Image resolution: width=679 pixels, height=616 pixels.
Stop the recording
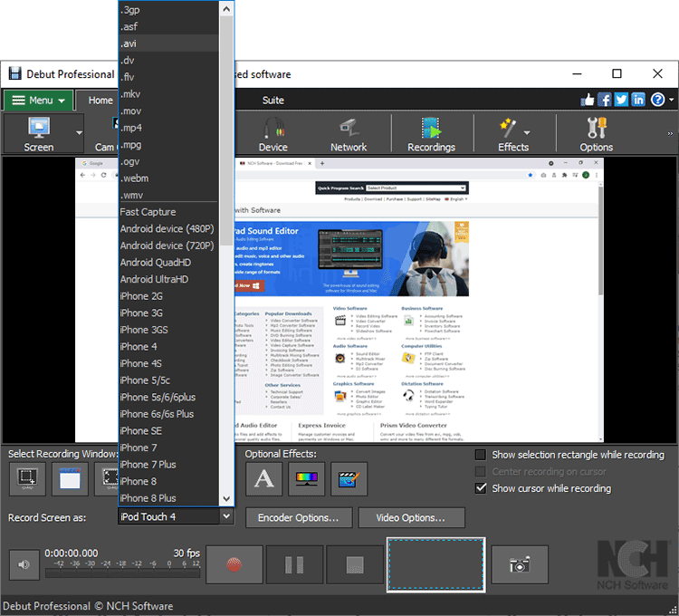pyautogui.click(x=355, y=564)
